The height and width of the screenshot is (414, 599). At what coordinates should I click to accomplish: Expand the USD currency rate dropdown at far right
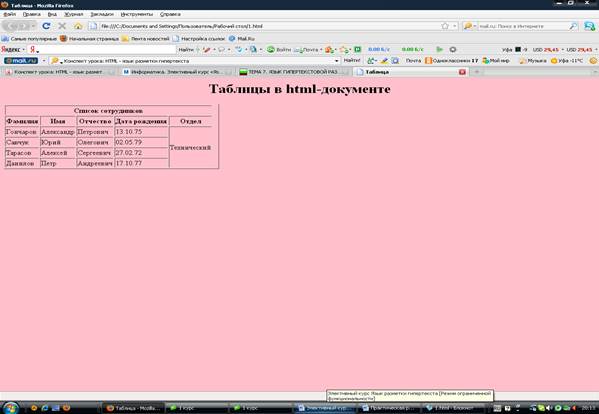pos(596,50)
